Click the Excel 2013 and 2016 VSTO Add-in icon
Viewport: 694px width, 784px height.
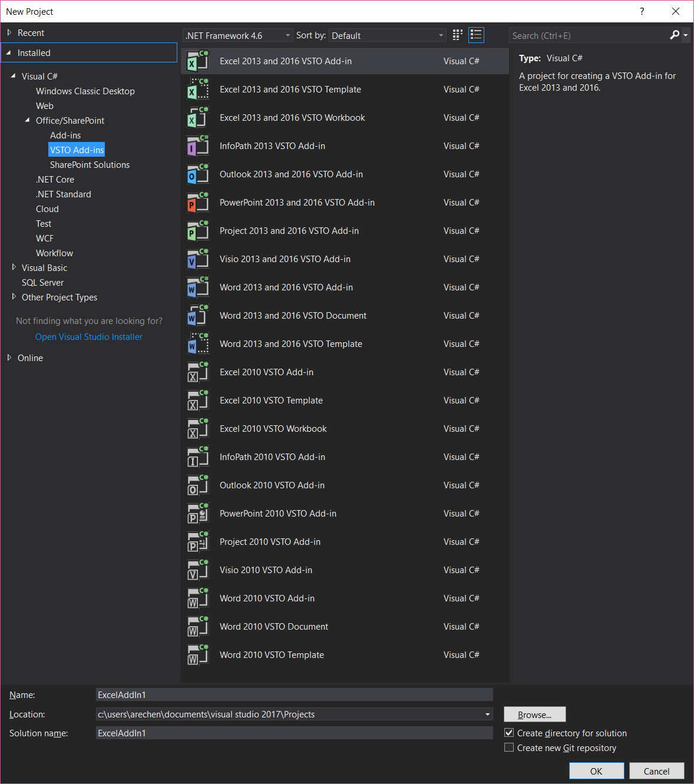click(x=197, y=61)
